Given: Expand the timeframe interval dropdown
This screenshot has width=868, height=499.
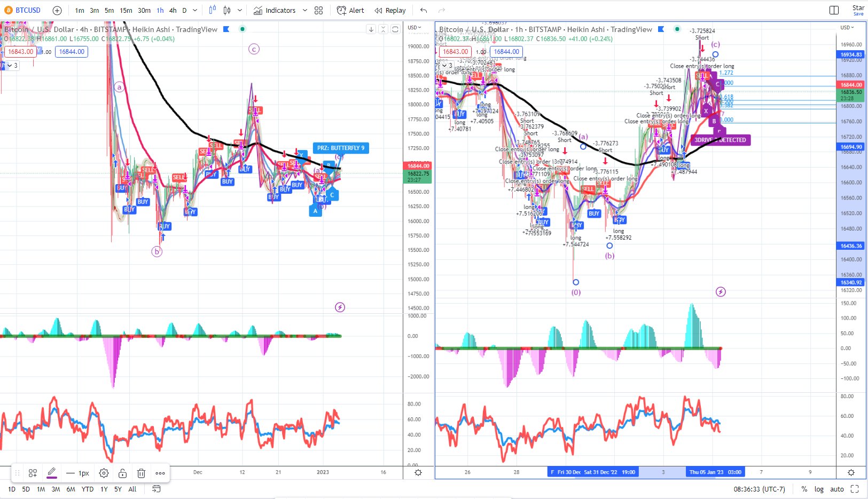Looking at the screenshot, I should click(x=195, y=10).
